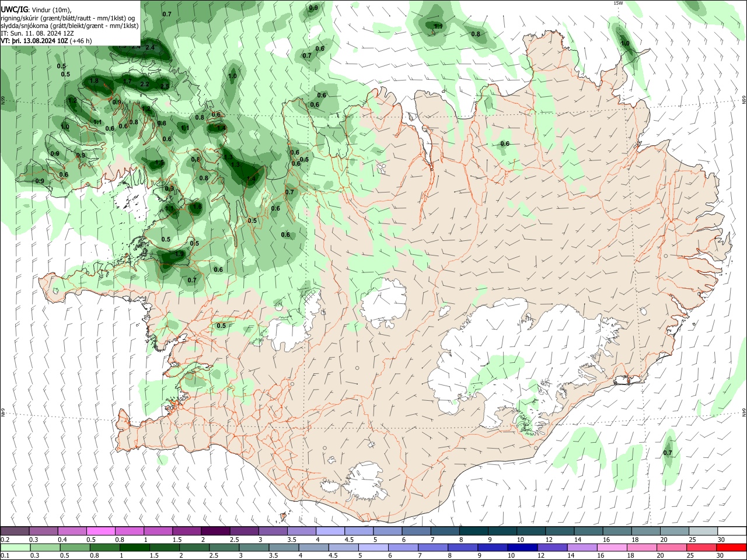Click the '0.2' label starting the upper legend

point(5,540)
